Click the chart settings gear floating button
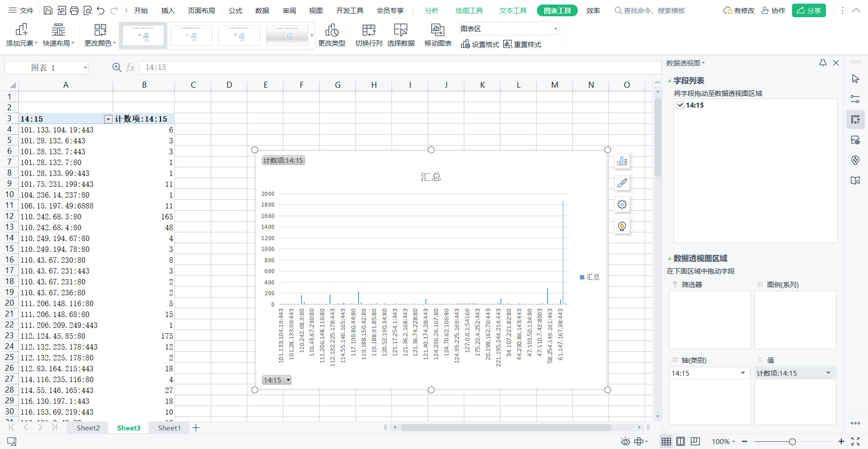 click(x=622, y=204)
